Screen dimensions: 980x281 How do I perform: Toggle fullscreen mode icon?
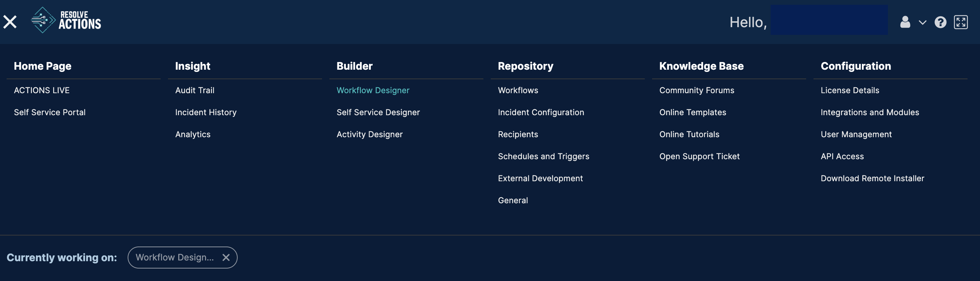point(961,22)
